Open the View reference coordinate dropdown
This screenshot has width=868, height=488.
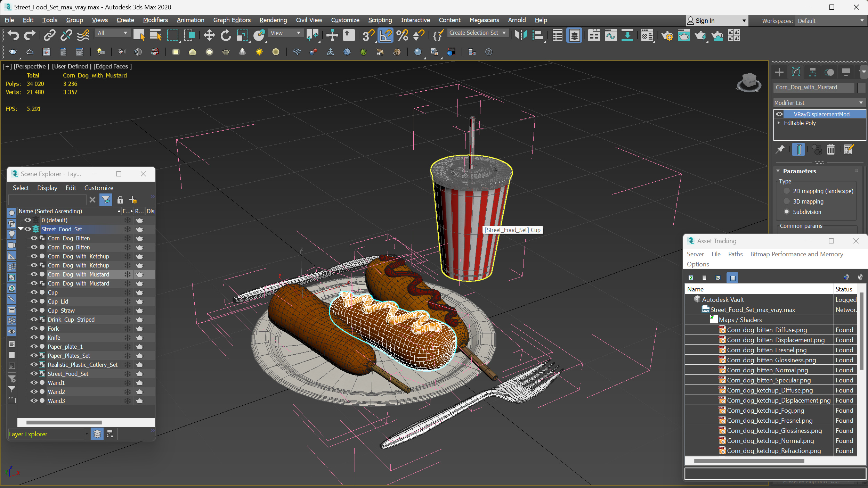(286, 33)
